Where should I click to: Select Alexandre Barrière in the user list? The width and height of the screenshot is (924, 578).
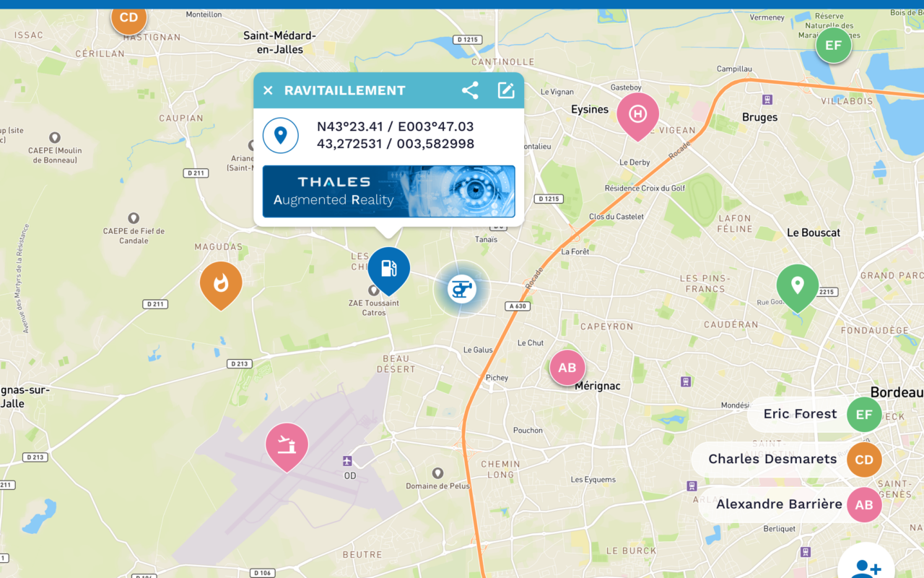pyautogui.click(x=790, y=504)
